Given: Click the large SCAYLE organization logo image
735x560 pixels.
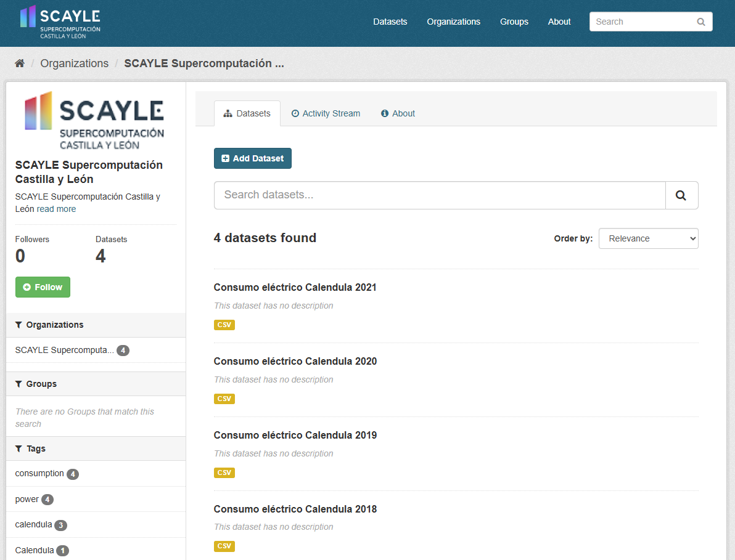Looking at the screenshot, I should click(94, 121).
